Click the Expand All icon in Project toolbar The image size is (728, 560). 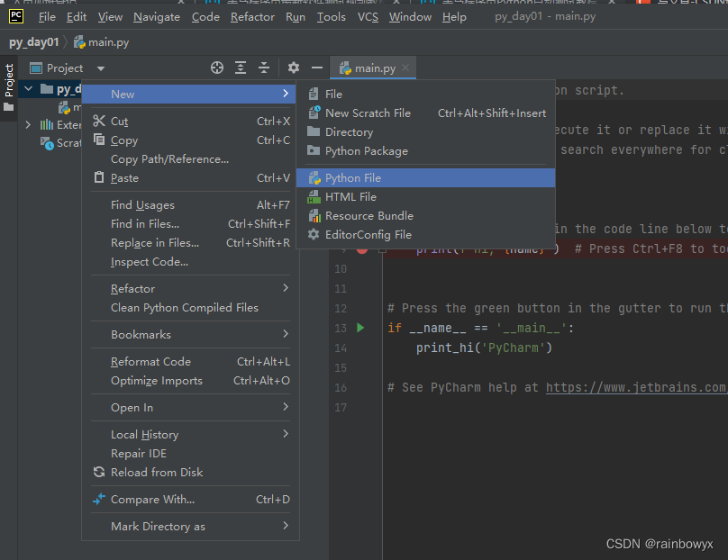click(240, 68)
